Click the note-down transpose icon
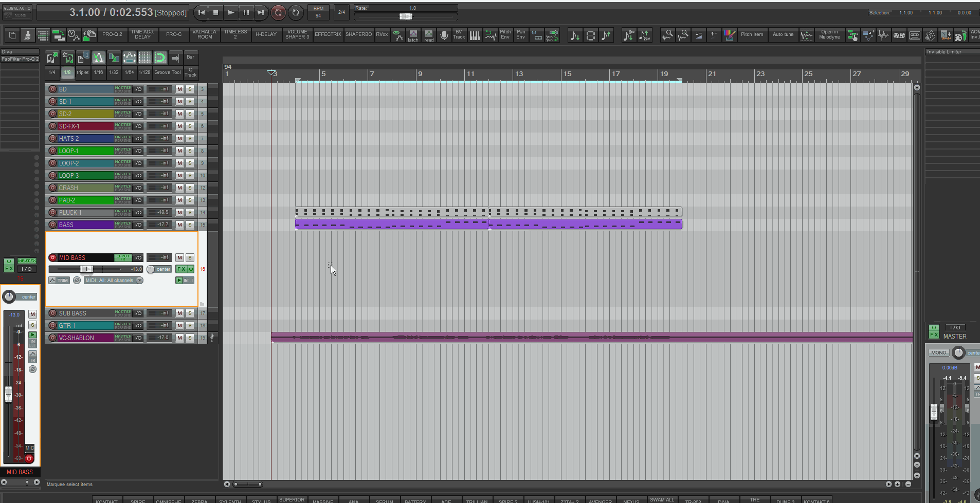This screenshot has width=980, height=503. click(x=575, y=35)
